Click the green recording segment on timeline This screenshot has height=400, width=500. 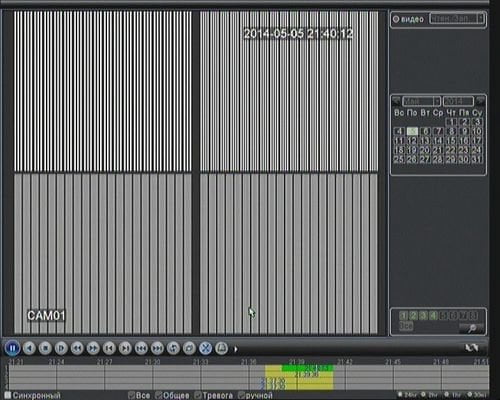[307, 368]
